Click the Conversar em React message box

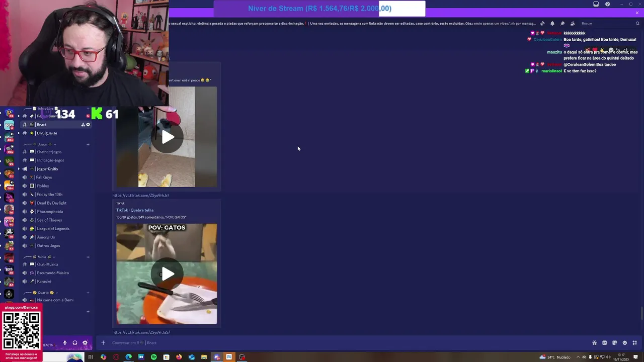click(x=347, y=343)
